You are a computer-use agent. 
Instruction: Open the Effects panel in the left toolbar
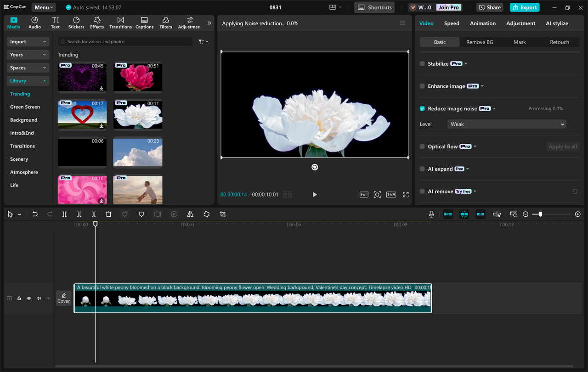click(x=96, y=22)
